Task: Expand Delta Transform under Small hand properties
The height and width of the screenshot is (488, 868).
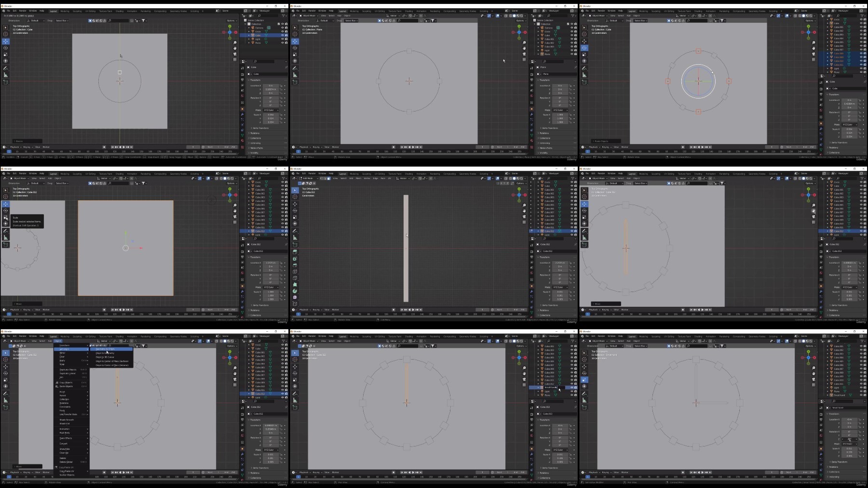Action: [839, 462]
